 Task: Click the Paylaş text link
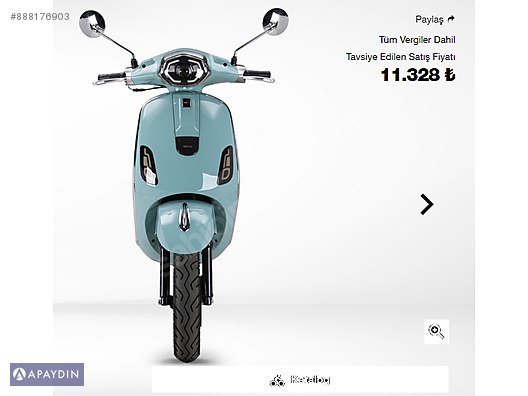click(x=429, y=20)
